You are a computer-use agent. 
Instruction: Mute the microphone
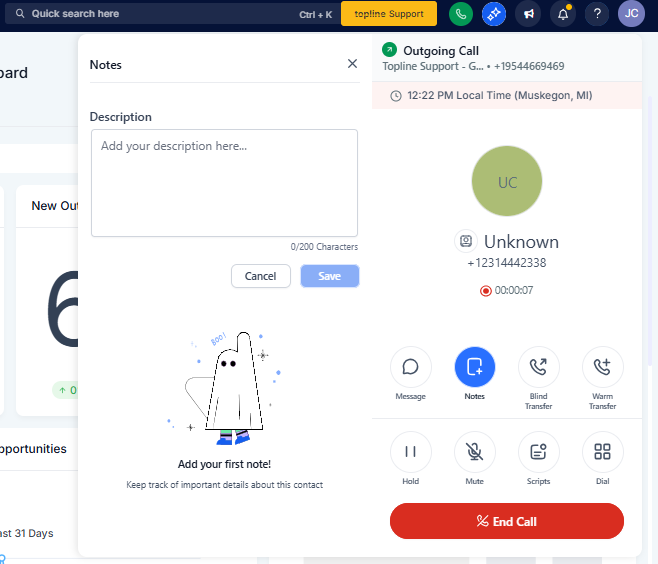click(475, 452)
